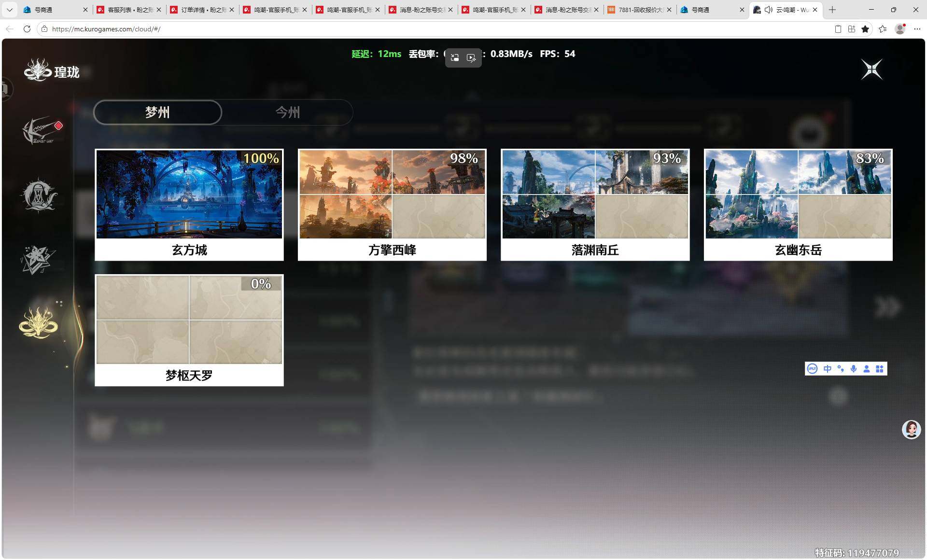This screenshot has height=560, width=927.
Task: Open the 玄方城 100% exploration card
Action: [x=189, y=205]
